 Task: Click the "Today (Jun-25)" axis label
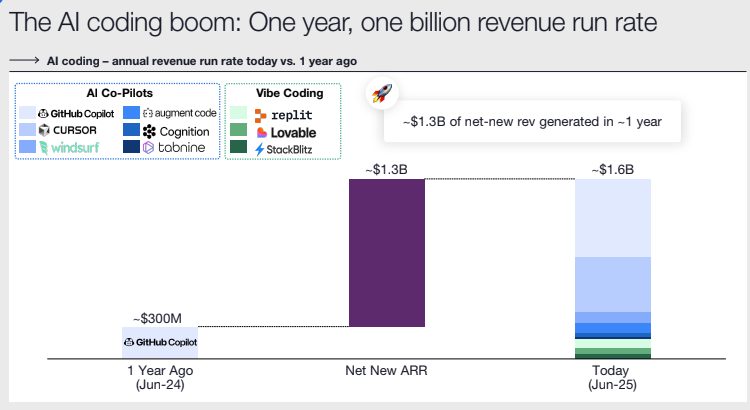tap(612, 377)
